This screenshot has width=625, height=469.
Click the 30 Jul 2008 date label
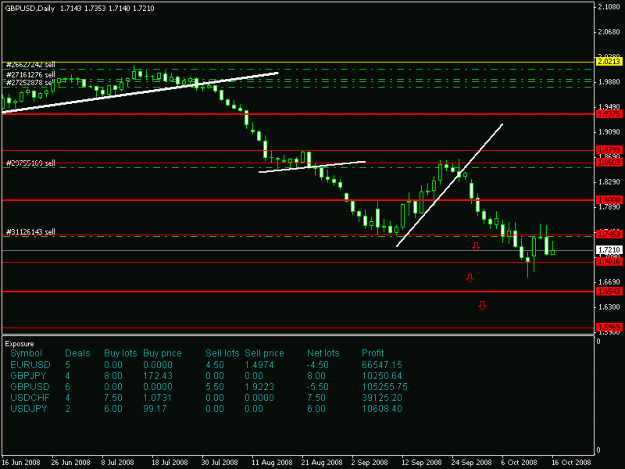coord(220,462)
